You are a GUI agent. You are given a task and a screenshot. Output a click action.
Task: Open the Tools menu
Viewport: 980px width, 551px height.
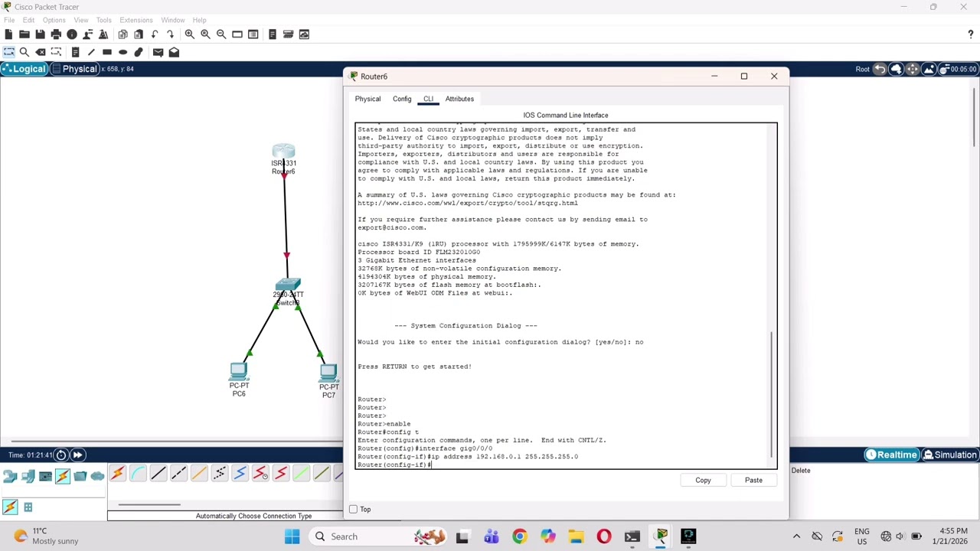click(103, 20)
